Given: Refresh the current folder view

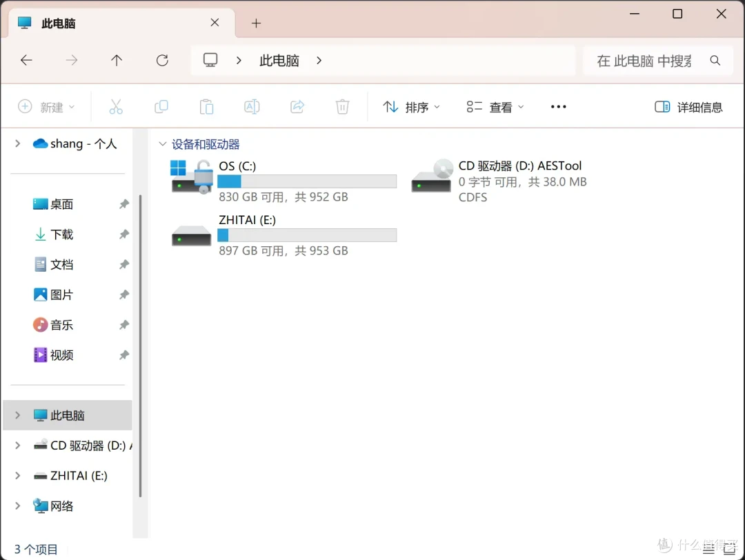Looking at the screenshot, I should pyautogui.click(x=162, y=61).
